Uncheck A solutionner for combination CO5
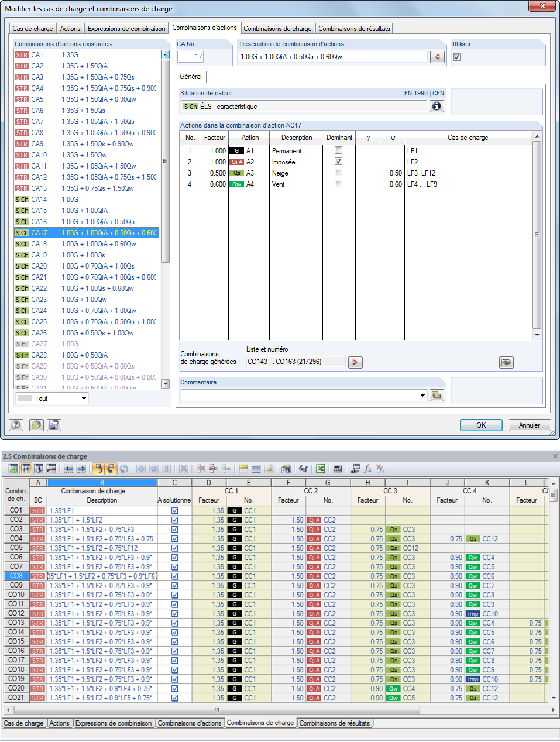The width and height of the screenshot is (560, 742). tap(174, 548)
